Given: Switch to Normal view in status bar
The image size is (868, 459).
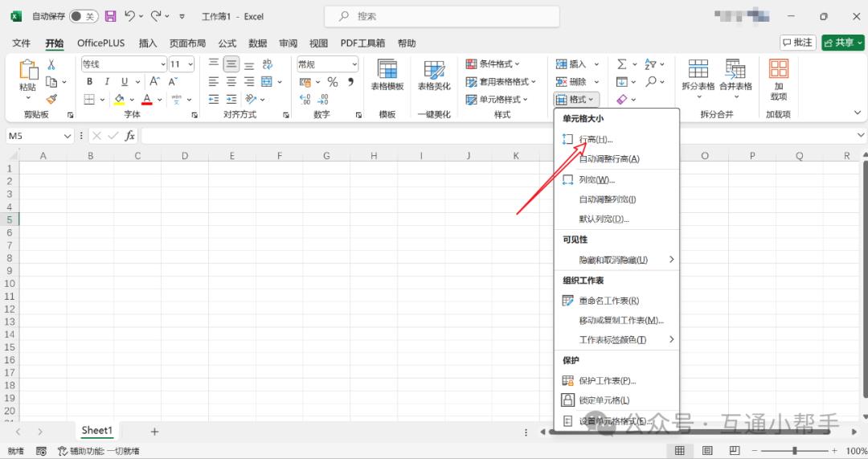Looking at the screenshot, I should pyautogui.click(x=680, y=451).
